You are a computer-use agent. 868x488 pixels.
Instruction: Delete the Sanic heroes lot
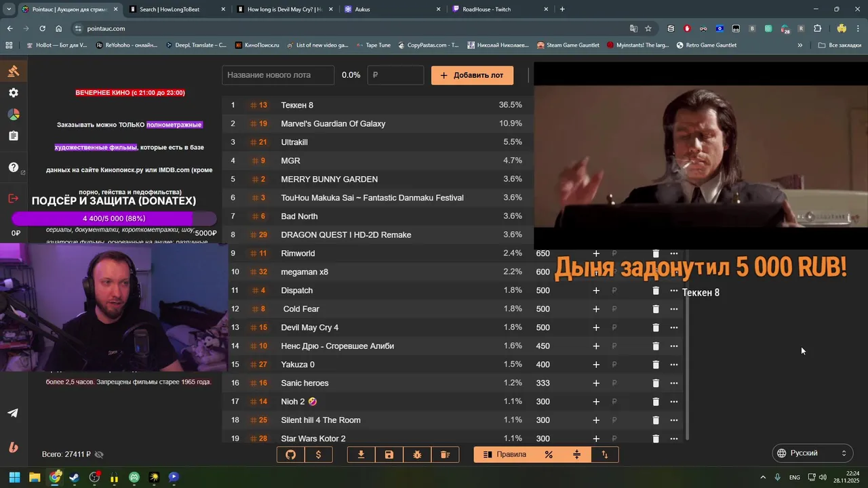tap(656, 383)
